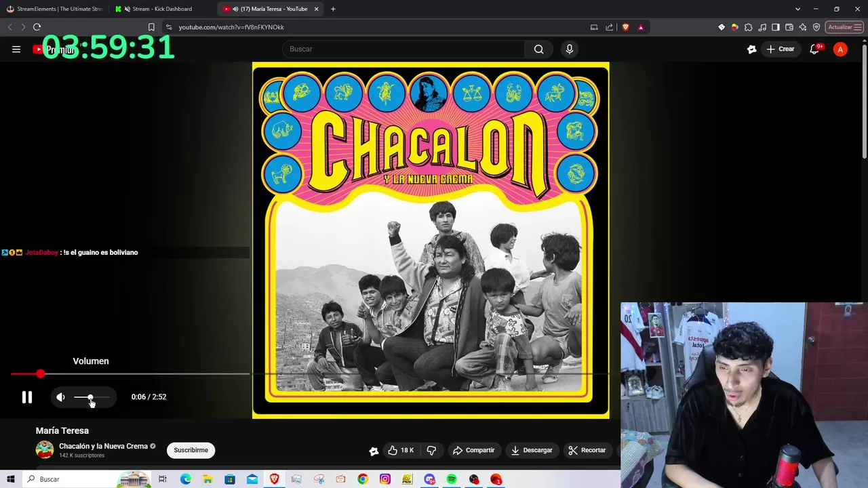
Task: Switch to the StreamElements browser tab
Action: coord(54,9)
